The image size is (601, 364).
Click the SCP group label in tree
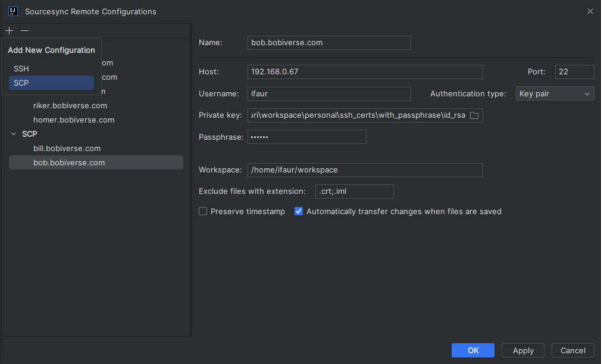(x=30, y=134)
